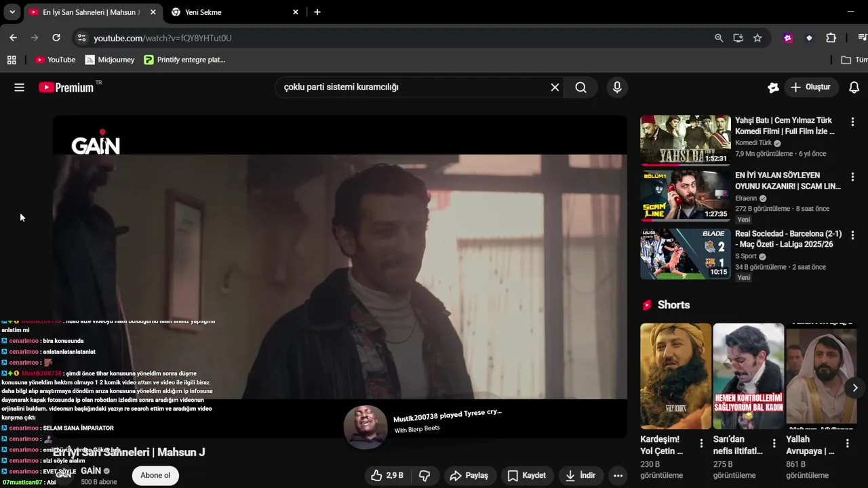Open options for Real Sociedad video

852,235
